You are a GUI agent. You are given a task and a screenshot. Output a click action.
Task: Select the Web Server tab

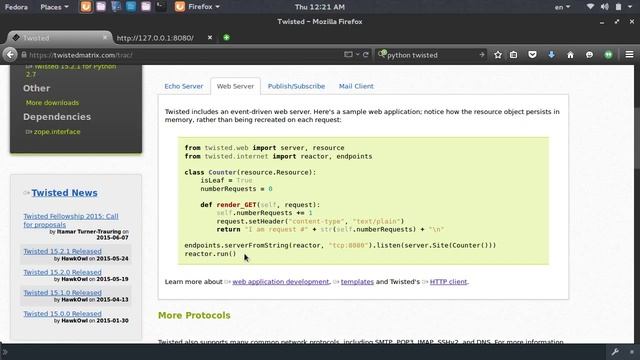coord(235,86)
